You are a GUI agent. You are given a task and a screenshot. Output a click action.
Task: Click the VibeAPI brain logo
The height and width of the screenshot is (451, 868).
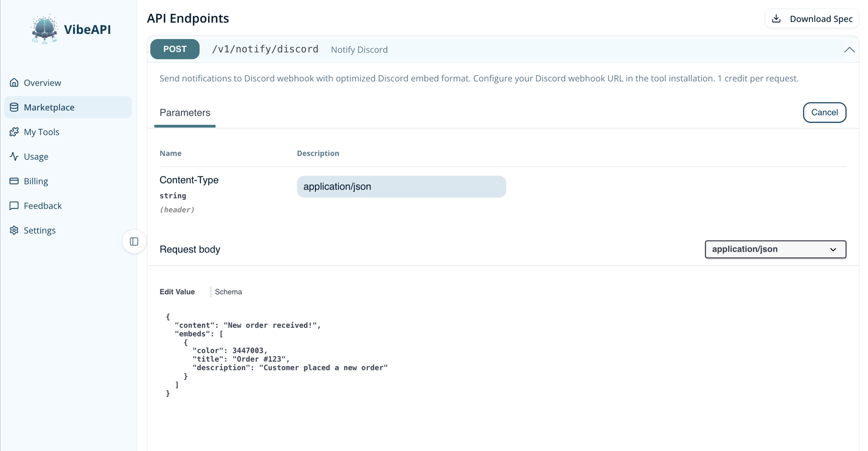pos(44,28)
